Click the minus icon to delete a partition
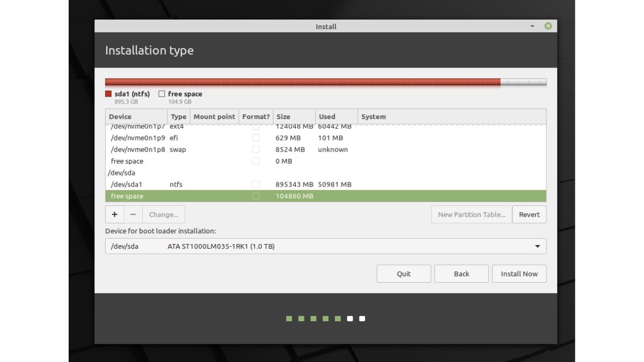Viewport: 644px width, 362px height. point(133,214)
